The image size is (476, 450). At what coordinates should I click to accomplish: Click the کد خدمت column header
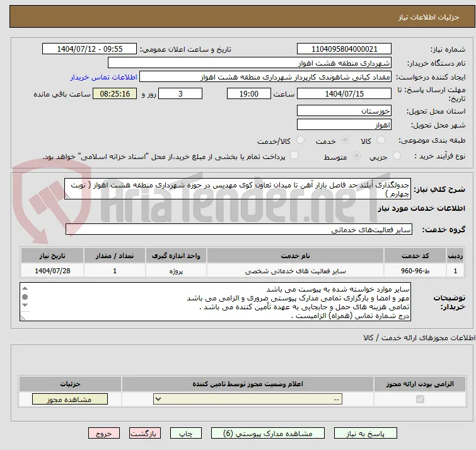(415, 256)
